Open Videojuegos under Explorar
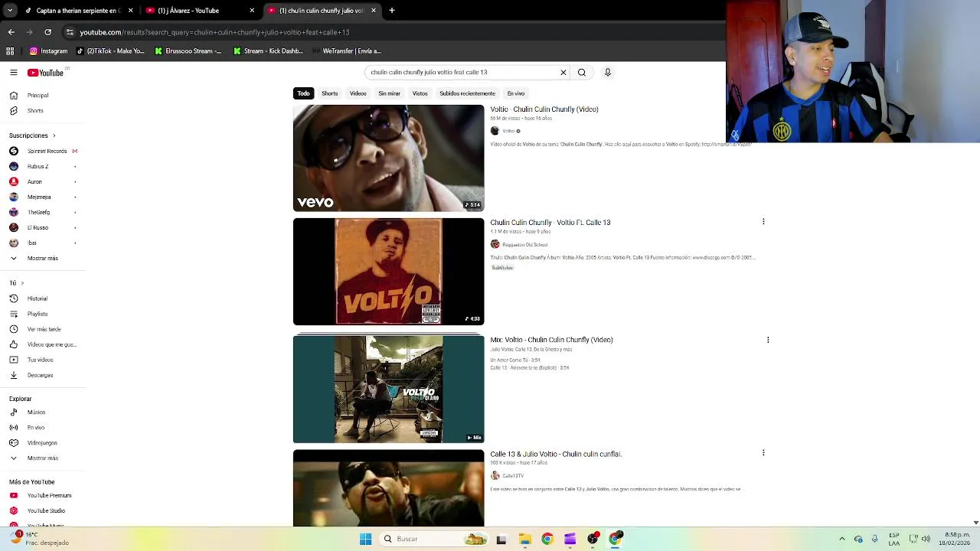 click(43, 443)
